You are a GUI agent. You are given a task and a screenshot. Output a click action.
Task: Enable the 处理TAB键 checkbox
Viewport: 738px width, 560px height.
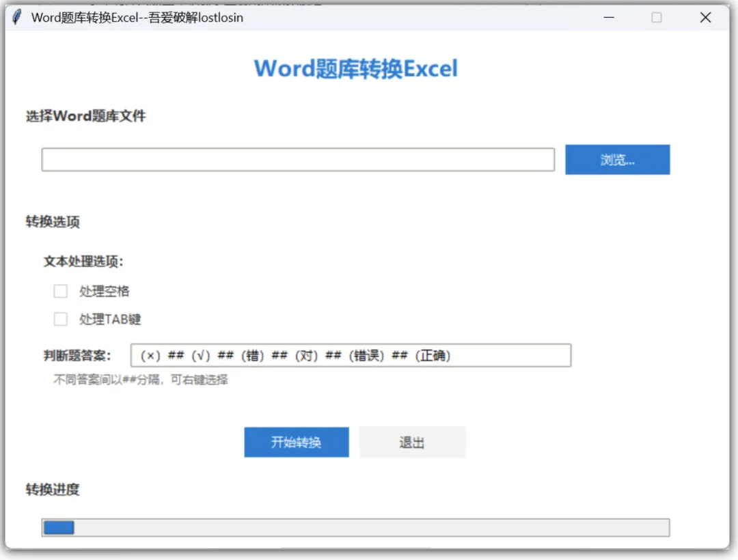click(x=60, y=319)
